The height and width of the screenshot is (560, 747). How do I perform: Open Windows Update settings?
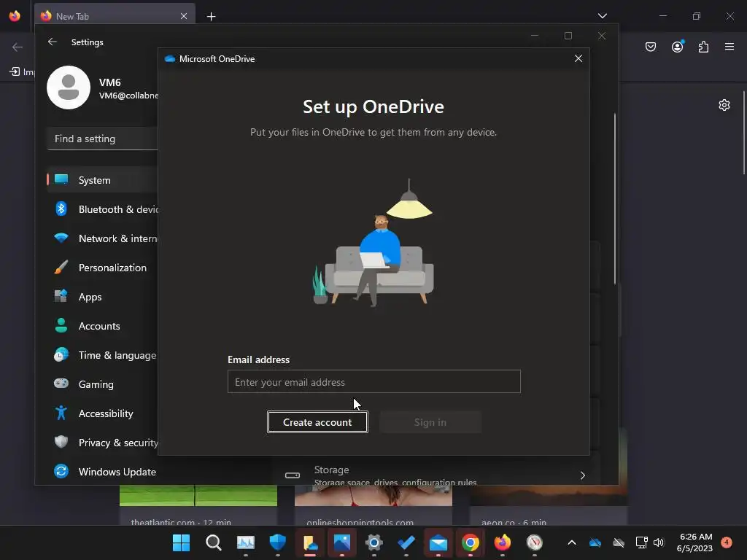(x=102, y=472)
